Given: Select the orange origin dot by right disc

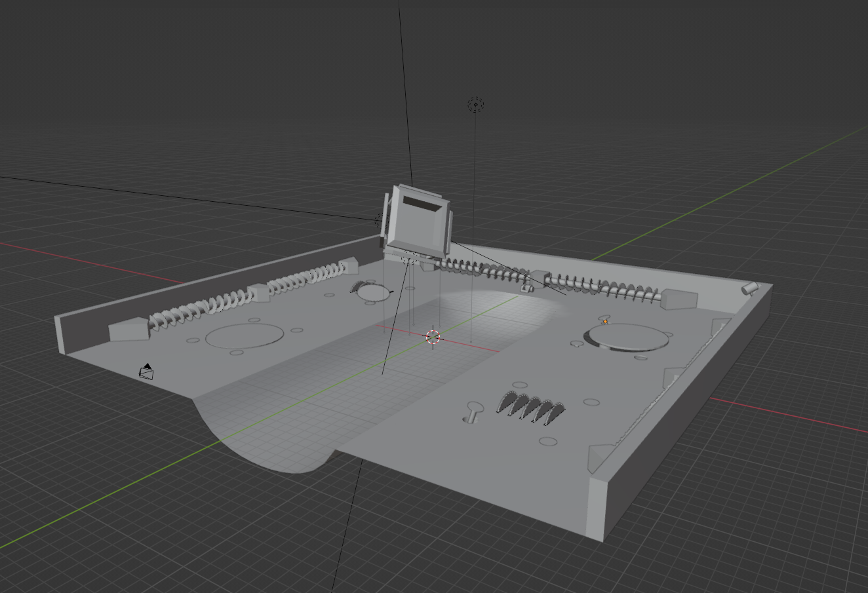Looking at the screenshot, I should tap(605, 321).
